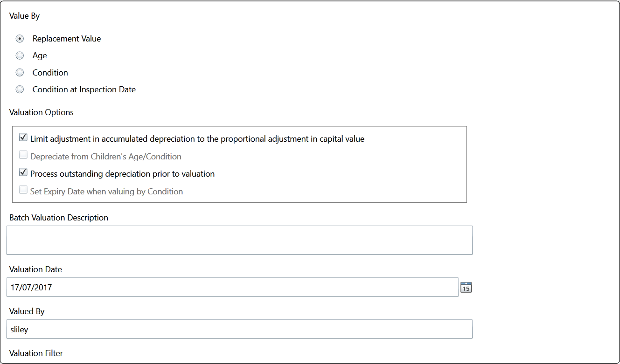The width and height of the screenshot is (620, 364).
Task: Disable Process outstanding depreciation prior to valuation
Action: (x=23, y=172)
